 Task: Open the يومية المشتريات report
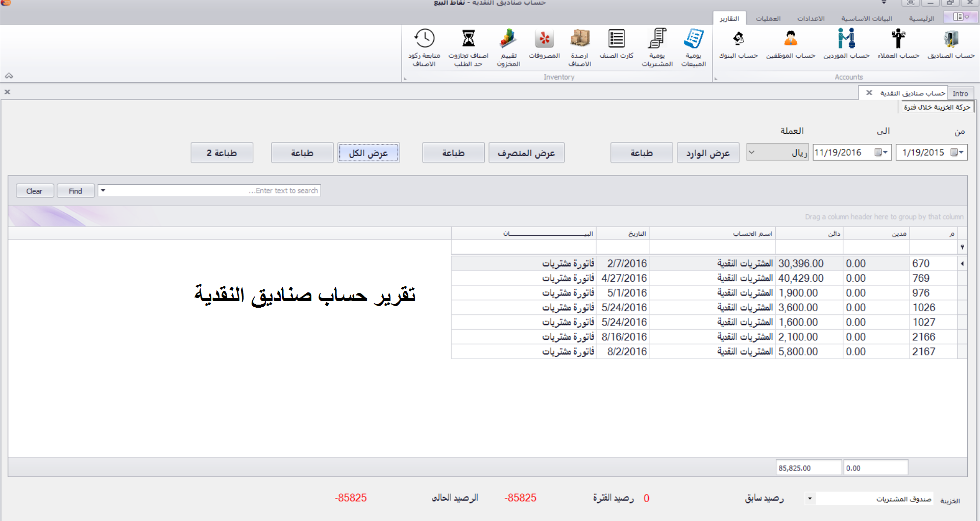[657, 46]
